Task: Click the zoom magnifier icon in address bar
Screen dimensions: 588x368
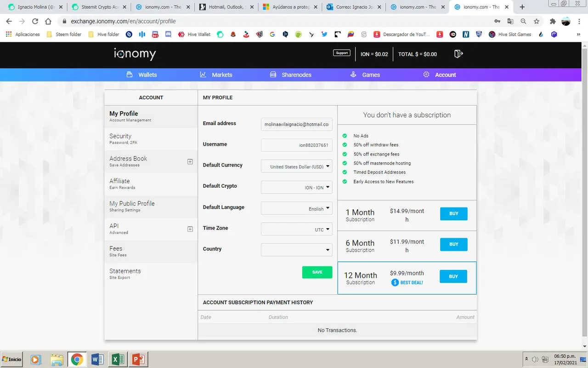Action: pyautogui.click(x=523, y=21)
